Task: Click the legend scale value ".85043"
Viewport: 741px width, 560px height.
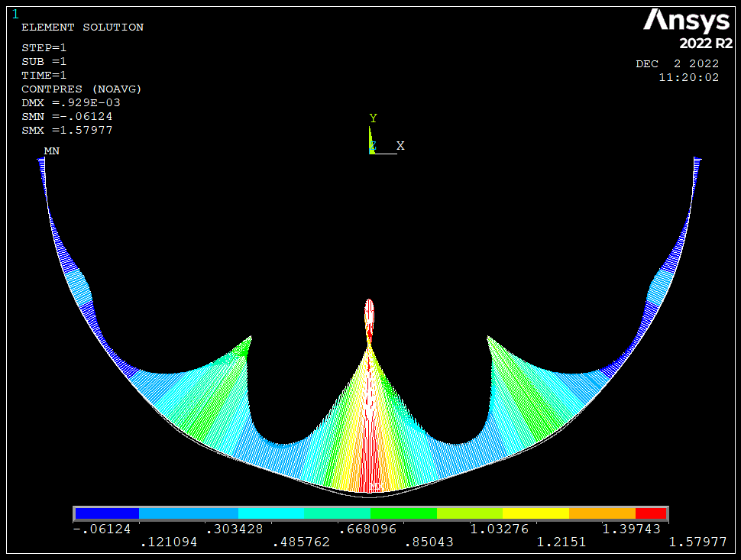Action: [429, 542]
